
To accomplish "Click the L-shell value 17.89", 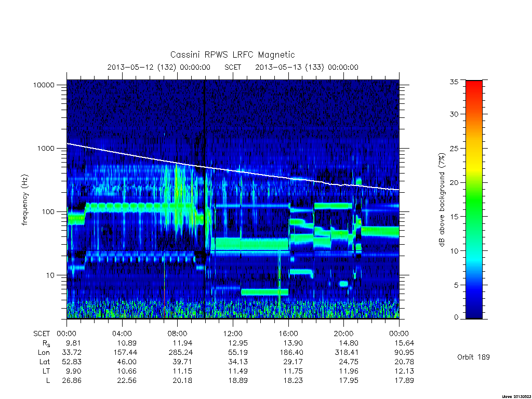I will click(x=404, y=380).
